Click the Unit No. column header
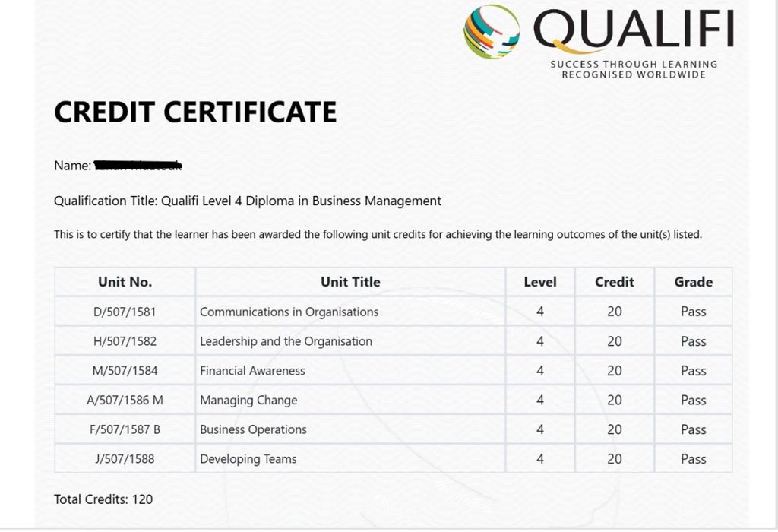 125,282
